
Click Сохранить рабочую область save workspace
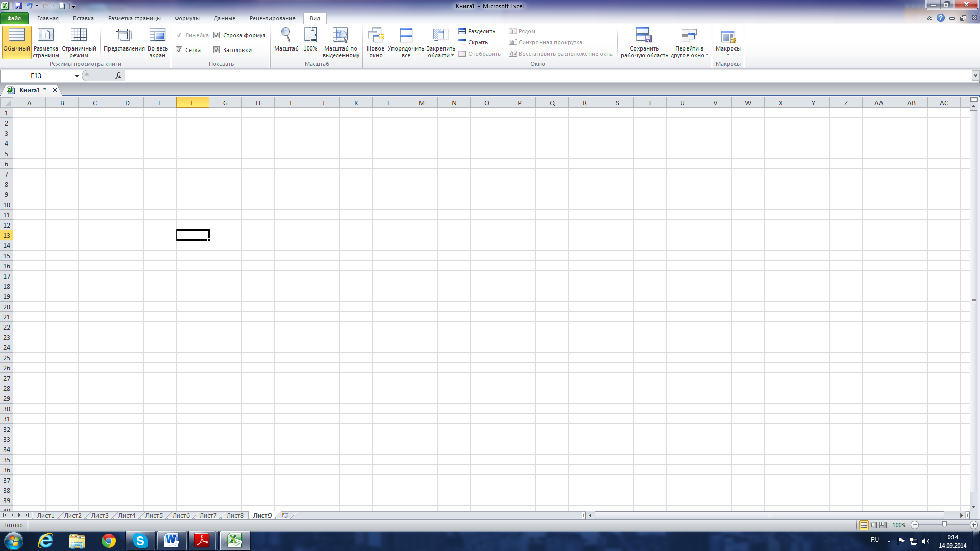[644, 42]
